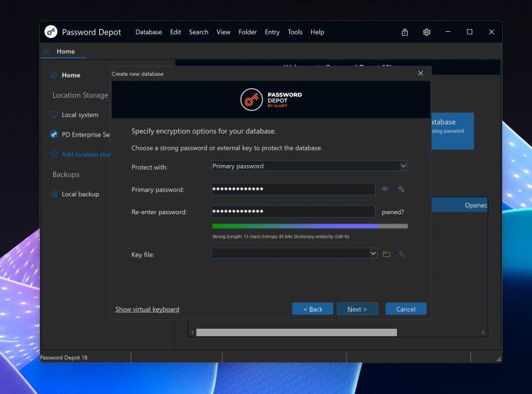Proceed with the Next > button

[357, 309]
